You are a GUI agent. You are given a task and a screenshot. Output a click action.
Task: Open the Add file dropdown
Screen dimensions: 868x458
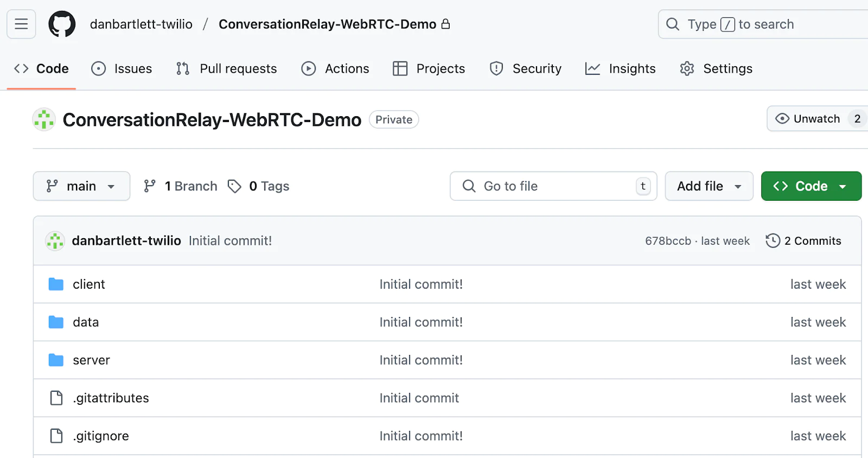click(709, 186)
